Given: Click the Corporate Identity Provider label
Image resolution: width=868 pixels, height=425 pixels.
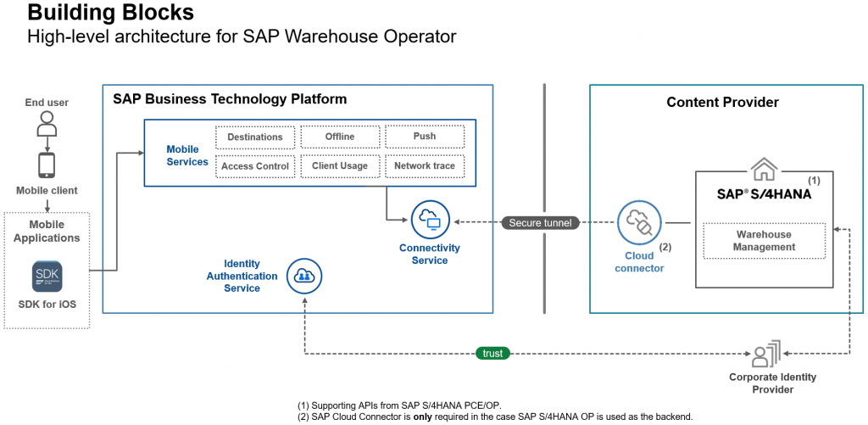Looking at the screenshot, I should pyautogui.click(x=772, y=383).
